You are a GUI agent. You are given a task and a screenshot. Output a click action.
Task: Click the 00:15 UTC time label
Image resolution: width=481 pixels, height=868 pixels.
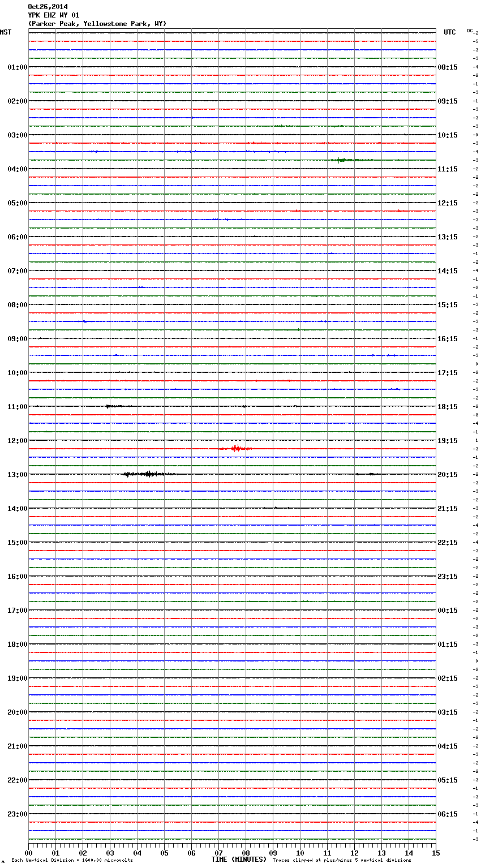coord(448,611)
